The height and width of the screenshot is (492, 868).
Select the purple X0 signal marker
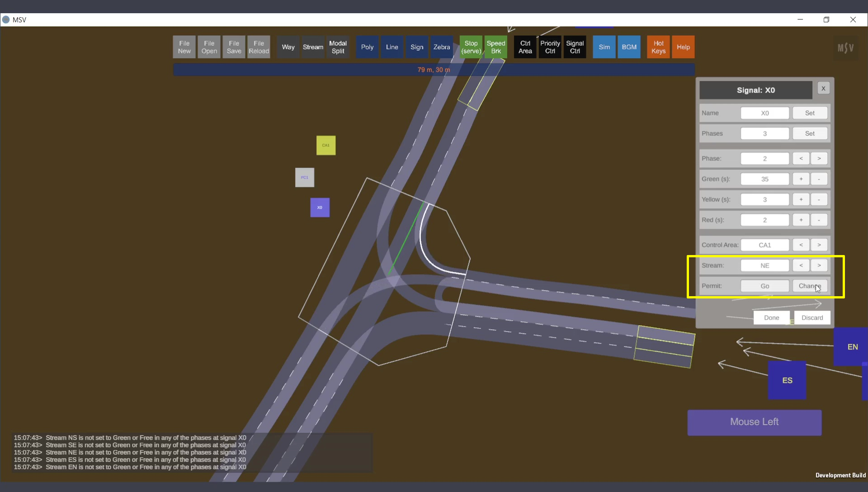320,208
